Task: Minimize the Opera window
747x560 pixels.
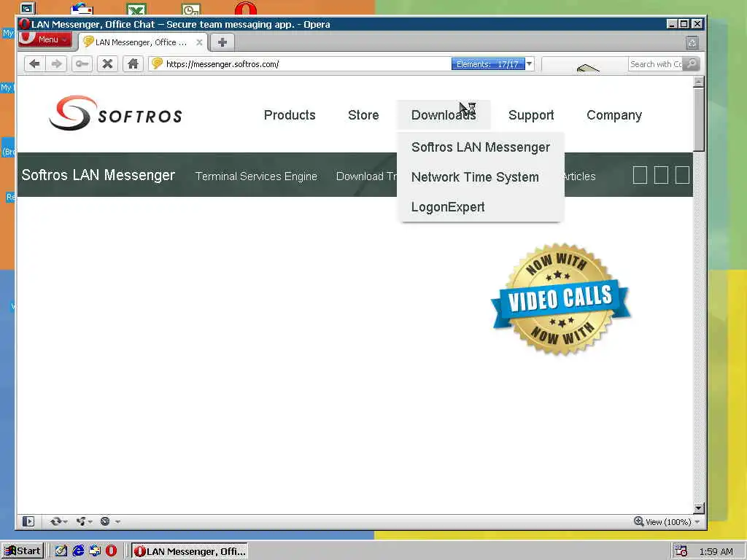Action: pos(672,24)
